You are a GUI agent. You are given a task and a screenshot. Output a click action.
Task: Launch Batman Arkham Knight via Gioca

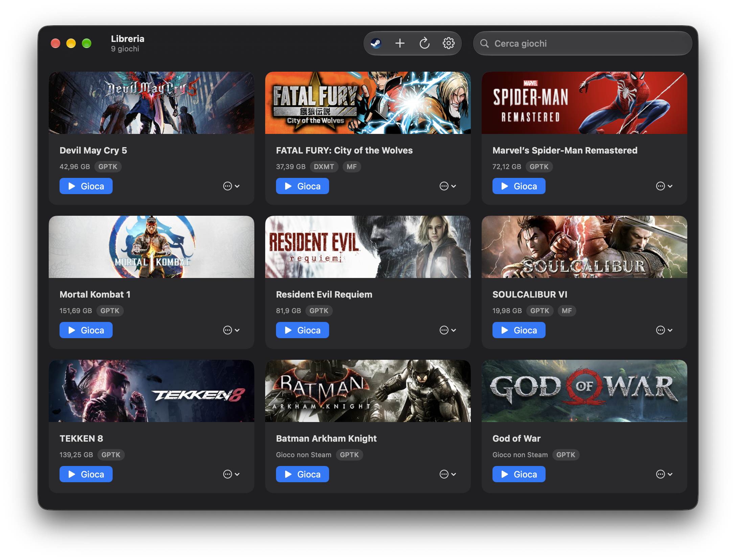pyautogui.click(x=302, y=474)
